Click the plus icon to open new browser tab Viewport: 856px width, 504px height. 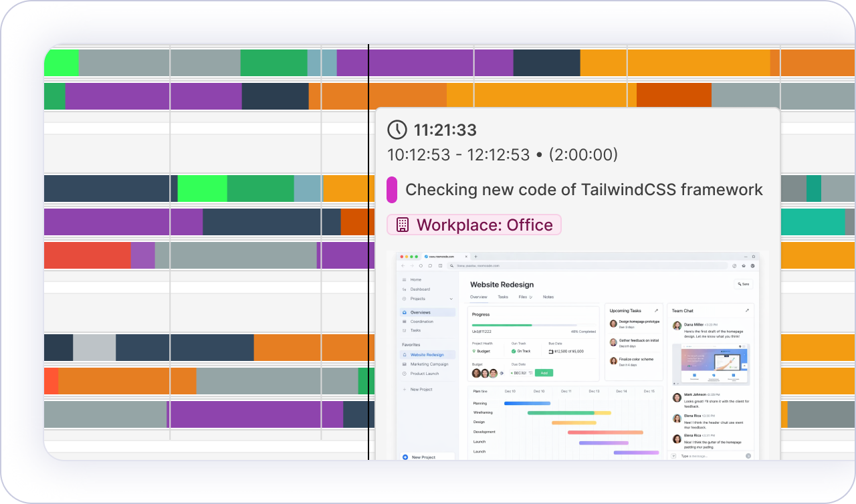tap(475, 257)
